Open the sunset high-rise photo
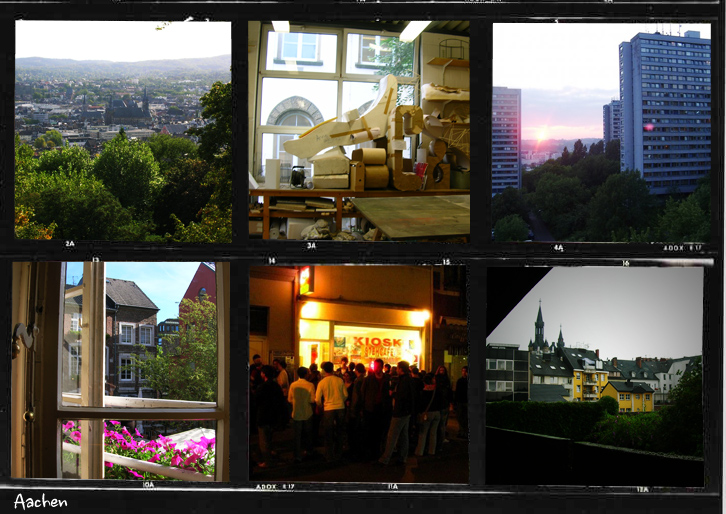 (601, 130)
